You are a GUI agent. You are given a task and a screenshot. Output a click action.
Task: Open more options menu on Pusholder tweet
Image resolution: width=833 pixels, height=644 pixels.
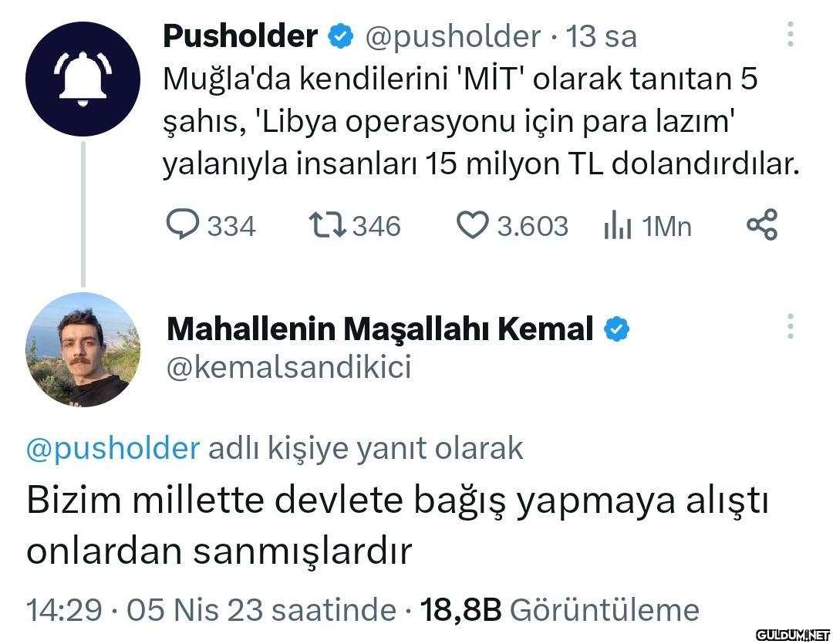pos(791,35)
